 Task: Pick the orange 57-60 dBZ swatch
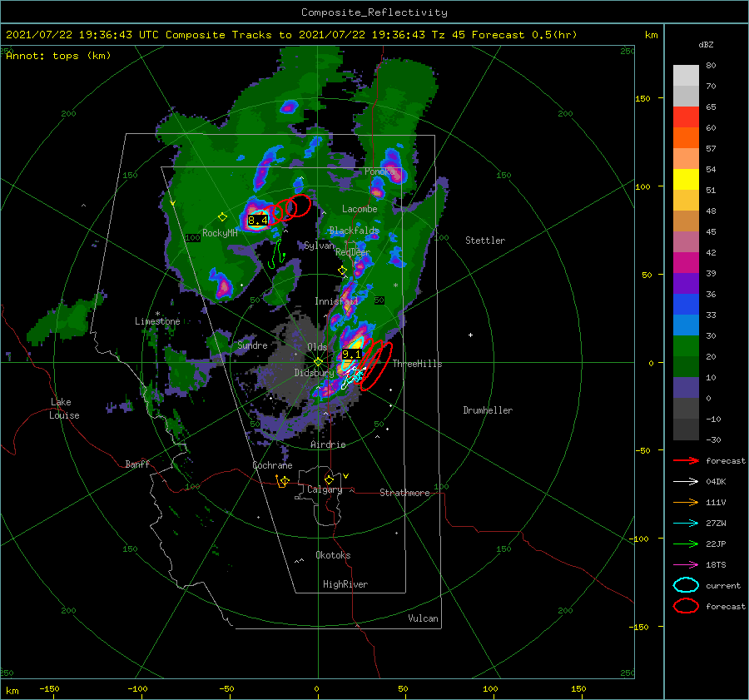(x=686, y=138)
